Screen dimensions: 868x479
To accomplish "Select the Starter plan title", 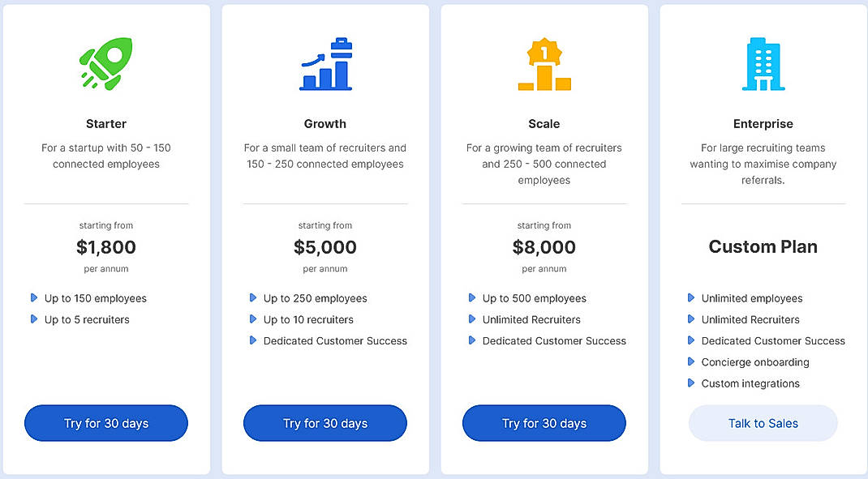I will click(x=106, y=123).
